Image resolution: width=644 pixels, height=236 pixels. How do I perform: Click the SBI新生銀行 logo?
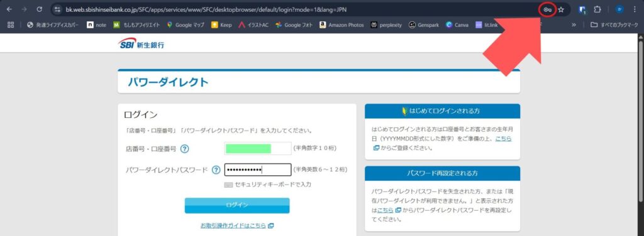click(141, 44)
